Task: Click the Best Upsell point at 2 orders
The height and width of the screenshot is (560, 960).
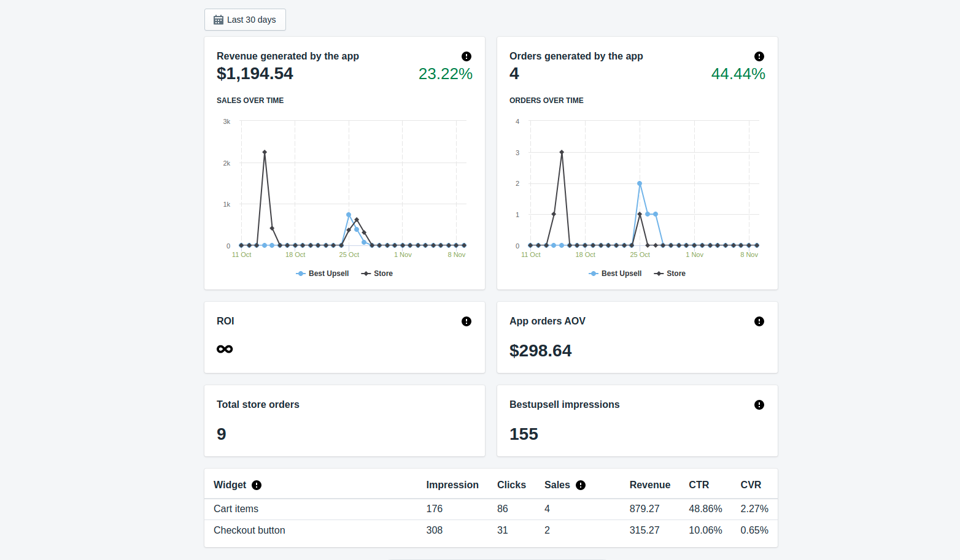Action: click(640, 183)
